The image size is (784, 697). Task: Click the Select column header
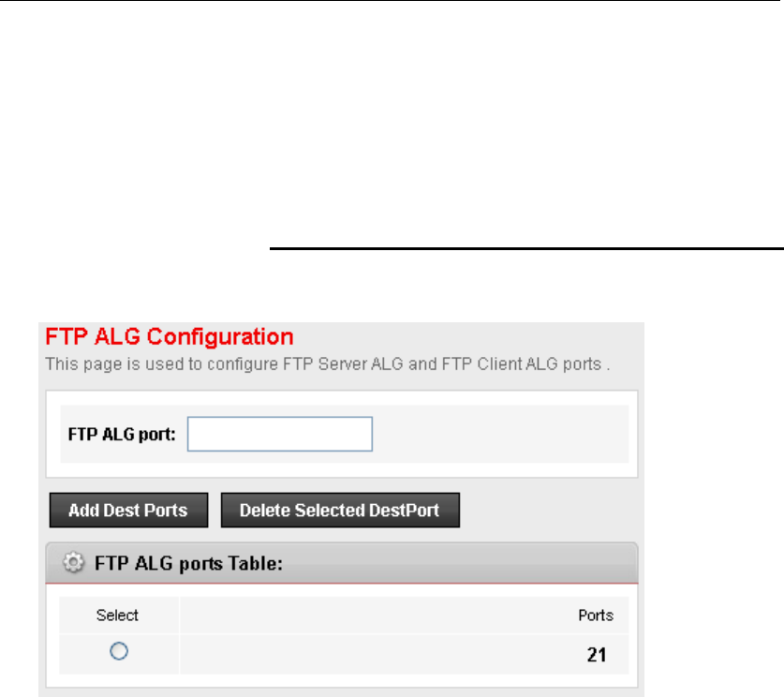(x=117, y=615)
